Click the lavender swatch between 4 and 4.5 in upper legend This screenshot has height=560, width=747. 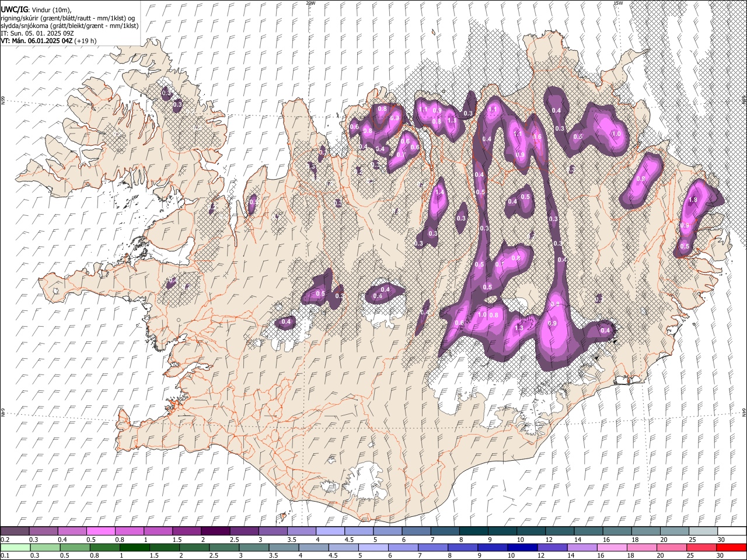(x=330, y=531)
